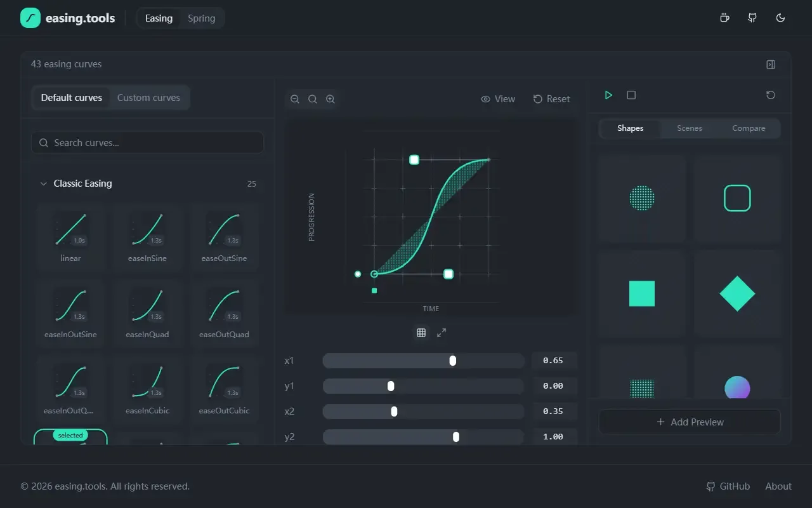This screenshot has height=508, width=812.
Task: Open the Compare preview tab
Action: (x=749, y=128)
